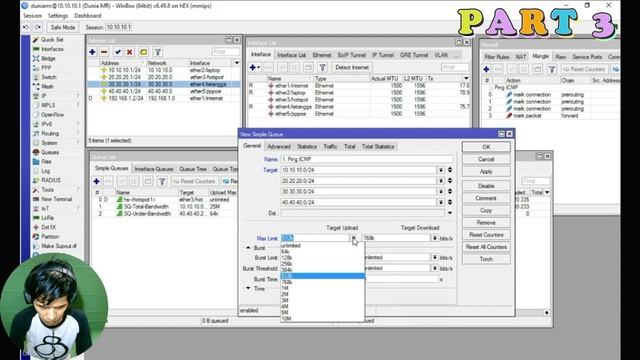This screenshot has width=640, height=360.
Task: Click the blue plus in Address List
Action: tap(92, 52)
